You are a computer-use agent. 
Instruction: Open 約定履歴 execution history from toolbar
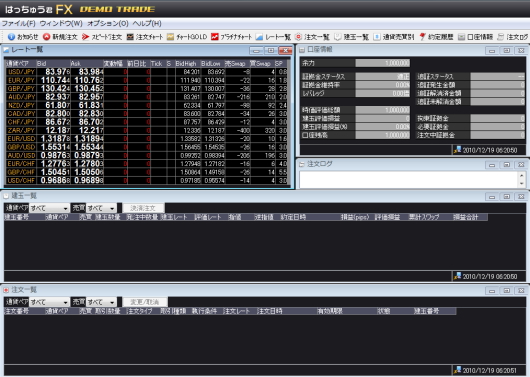point(436,37)
